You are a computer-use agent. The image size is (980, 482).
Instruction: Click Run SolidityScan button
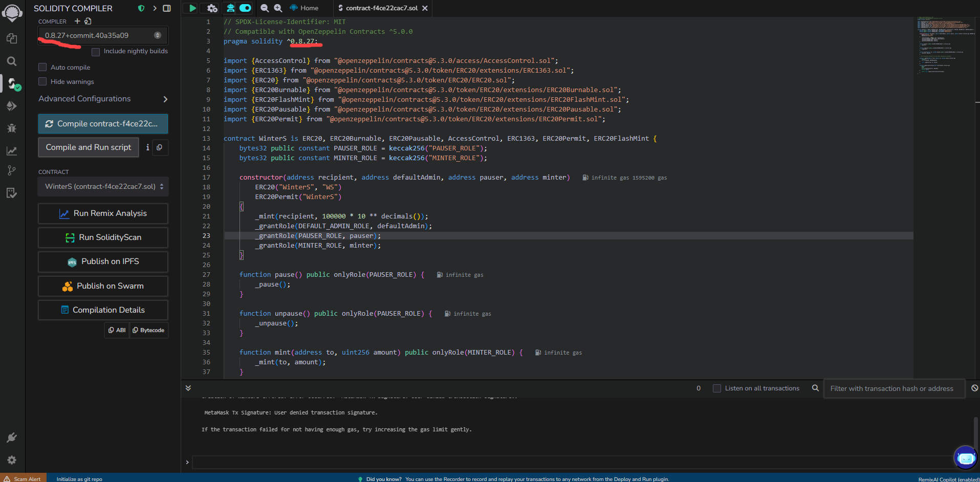pyautogui.click(x=103, y=237)
